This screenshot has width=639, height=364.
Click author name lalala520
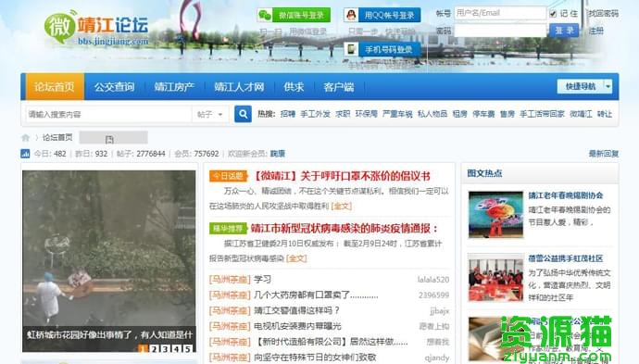(x=433, y=280)
